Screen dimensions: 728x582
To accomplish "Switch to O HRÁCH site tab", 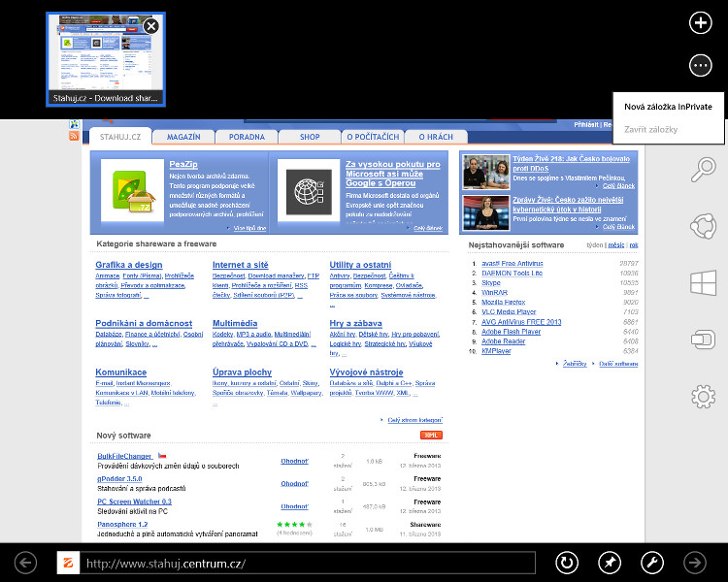I will tap(436, 137).
